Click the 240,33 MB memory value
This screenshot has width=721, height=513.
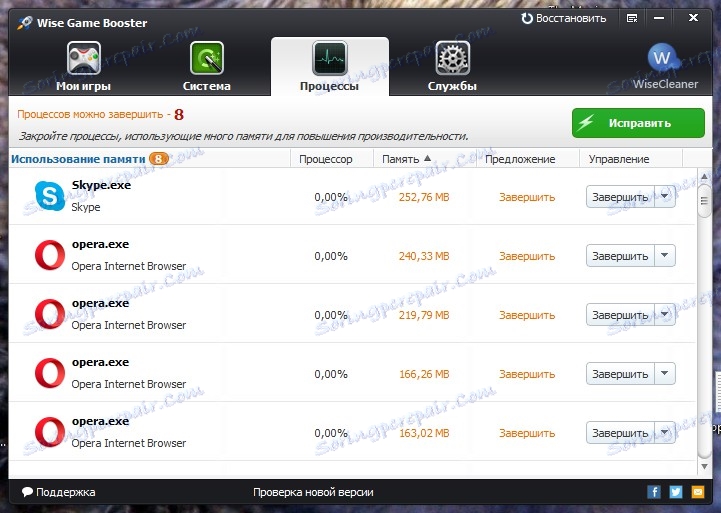coord(424,256)
